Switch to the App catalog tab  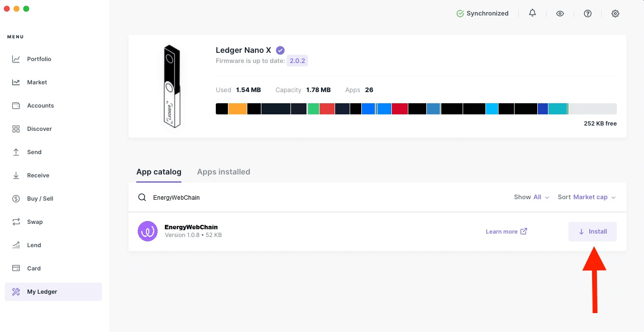[159, 172]
